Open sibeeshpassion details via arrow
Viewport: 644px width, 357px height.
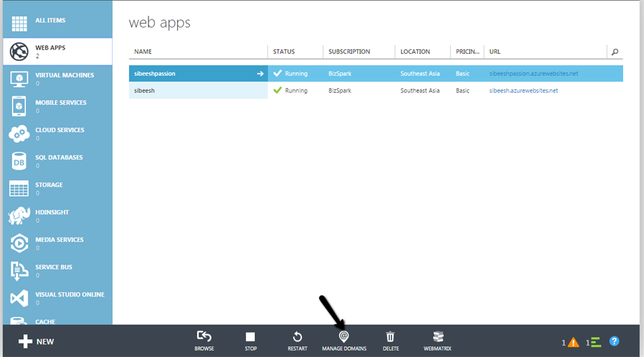click(260, 74)
